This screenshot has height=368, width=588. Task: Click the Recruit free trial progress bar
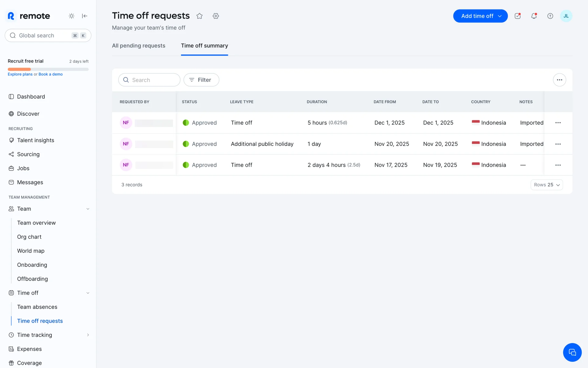tap(48, 69)
